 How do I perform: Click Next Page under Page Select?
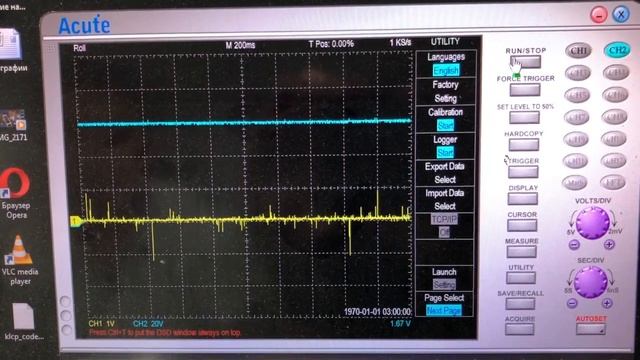pos(444,311)
